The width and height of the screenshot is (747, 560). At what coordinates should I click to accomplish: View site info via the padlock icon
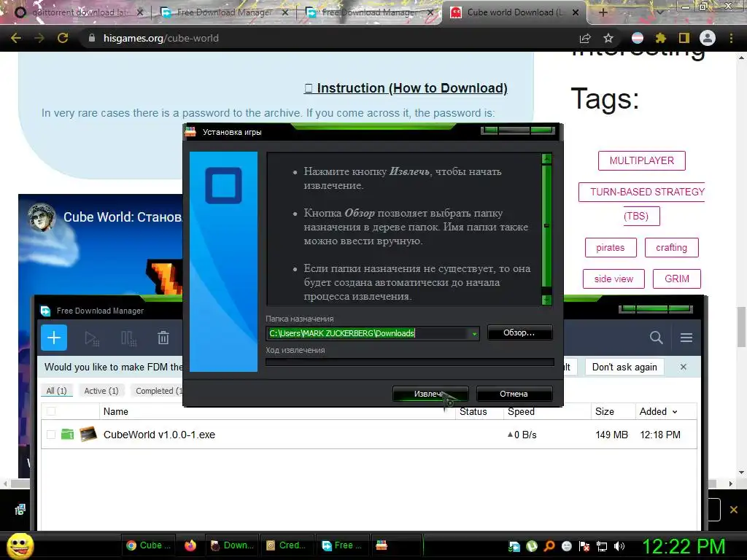point(92,38)
